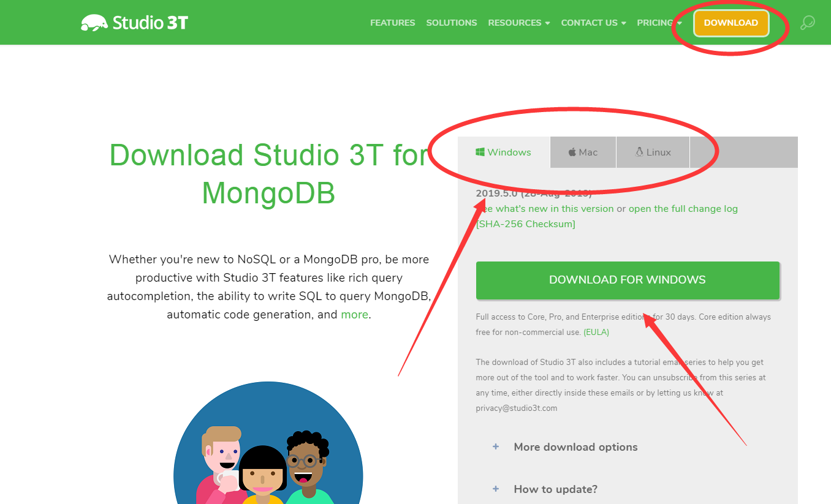Click the SHA-256 Checksum link

coord(525,224)
